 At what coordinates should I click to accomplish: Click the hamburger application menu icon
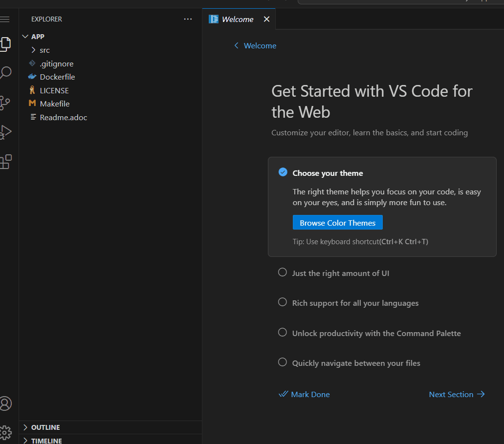pyautogui.click(x=4, y=20)
